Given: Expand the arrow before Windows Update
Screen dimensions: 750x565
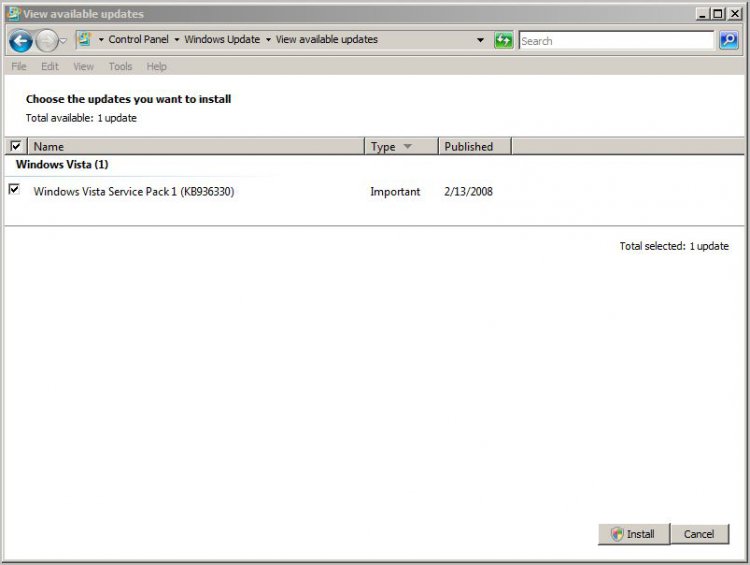Looking at the screenshot, I should tap(176, 40).
